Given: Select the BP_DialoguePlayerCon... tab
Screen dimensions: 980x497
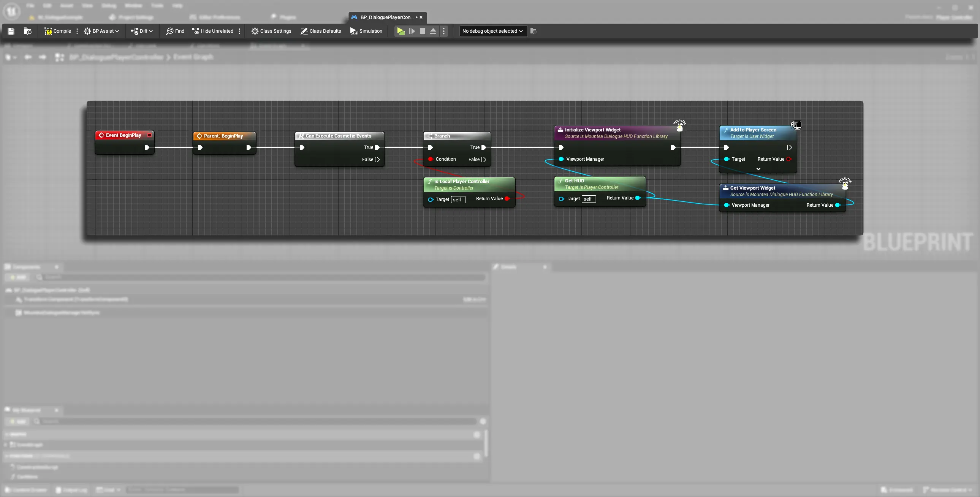Looking at the screenshot, I should (386, 17).
